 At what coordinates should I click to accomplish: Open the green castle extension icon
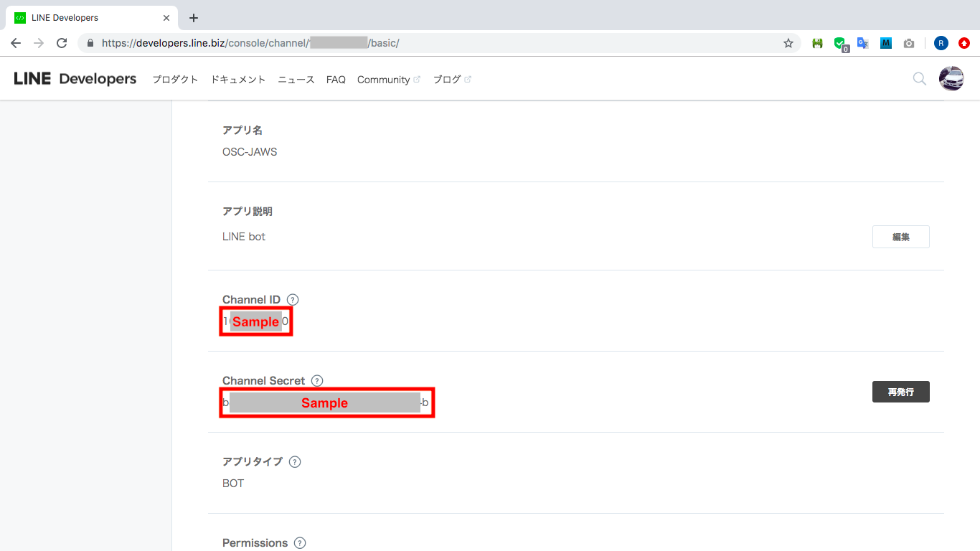pyautogui.click(x=817, y=43)
